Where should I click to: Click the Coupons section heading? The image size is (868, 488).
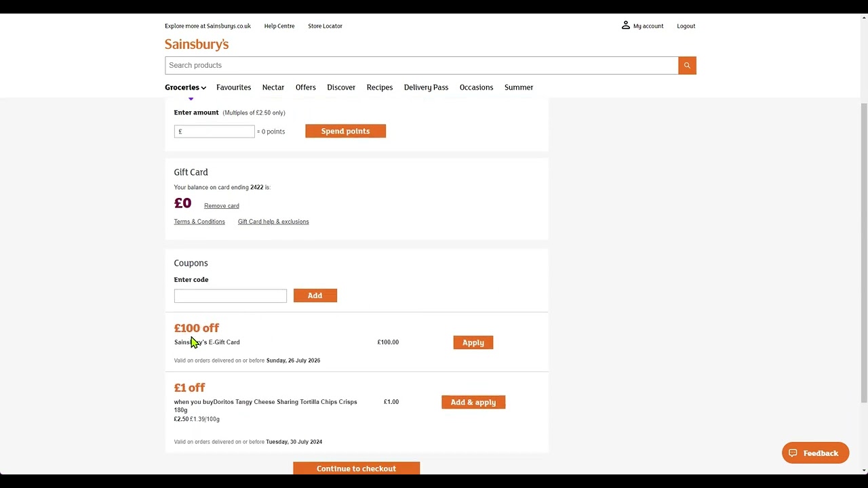[x=191, y=263]
